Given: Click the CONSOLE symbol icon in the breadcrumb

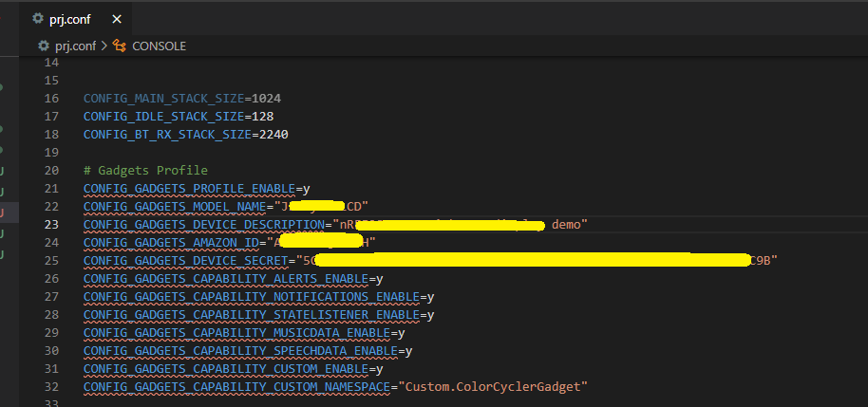Looking at the screenshot, I should point(120,46).
